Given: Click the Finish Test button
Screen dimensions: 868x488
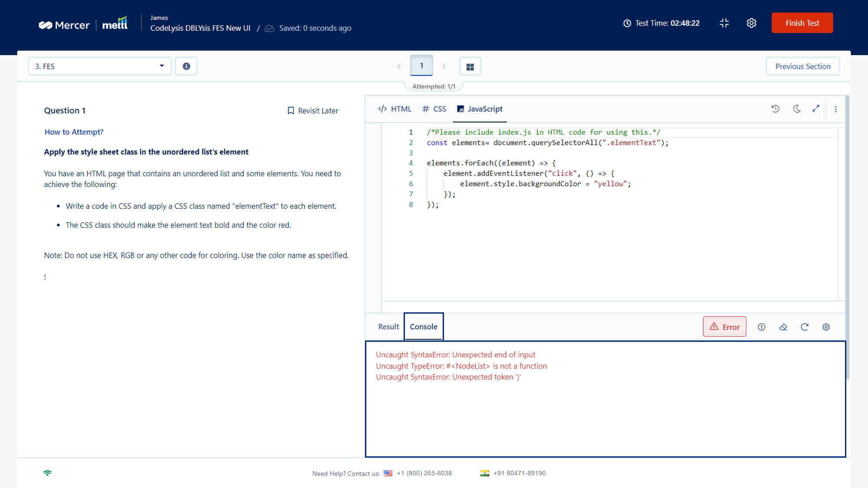Looking at the screenshot, I should click(x=802, y=23).
